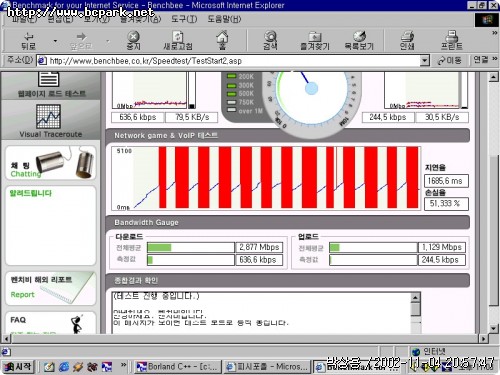The image size is (500, 375).
Task: Expand the toolbar overflow chevron
Action: point(494,33)
